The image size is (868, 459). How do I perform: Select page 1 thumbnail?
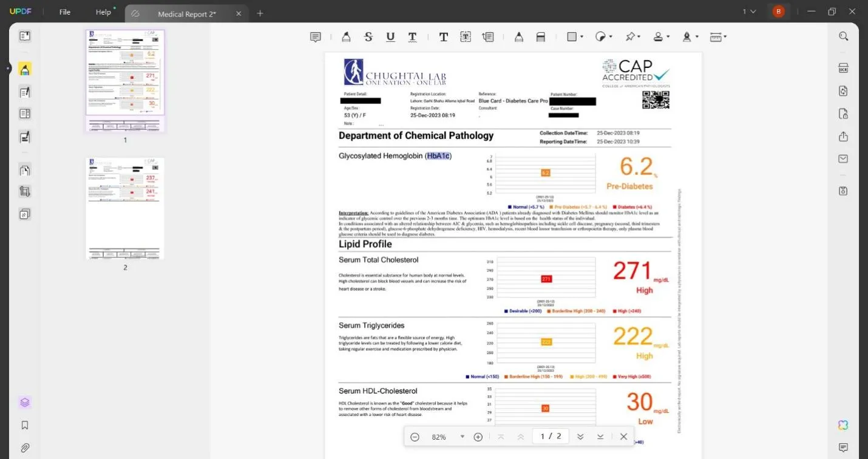pos(125,81)
